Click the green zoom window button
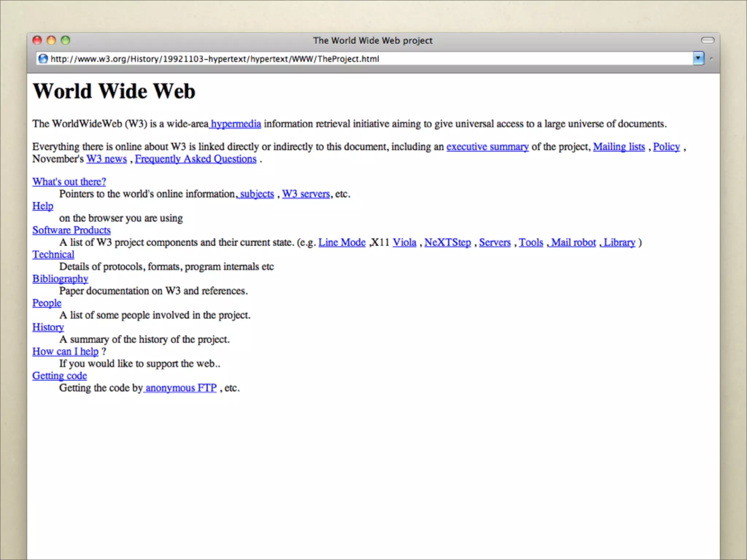The image size is (747, 560). 66,40
